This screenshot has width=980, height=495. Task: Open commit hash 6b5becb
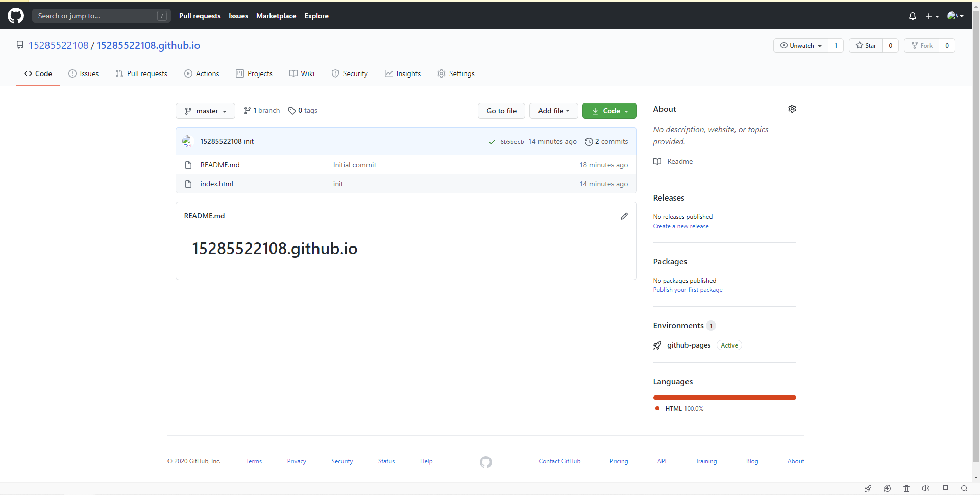pos(512,142)
